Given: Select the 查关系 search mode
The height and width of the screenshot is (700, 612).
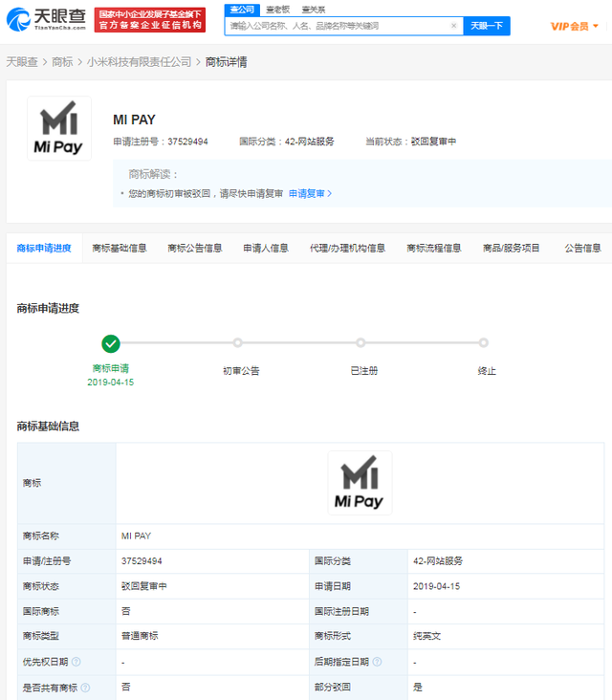Looking at the screenshot, I should [314, 9].
